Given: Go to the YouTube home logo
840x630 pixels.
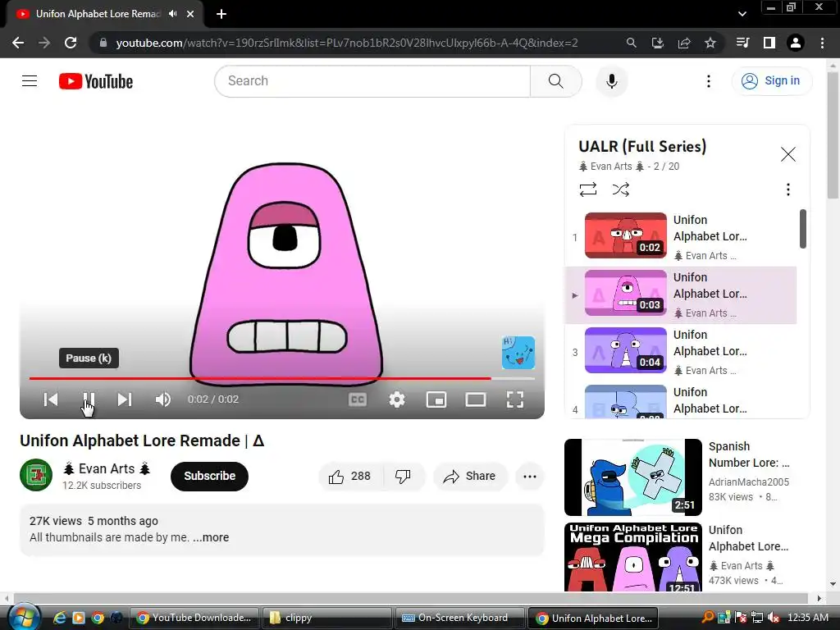Looking at the screenshot, I should pos(96,81).
